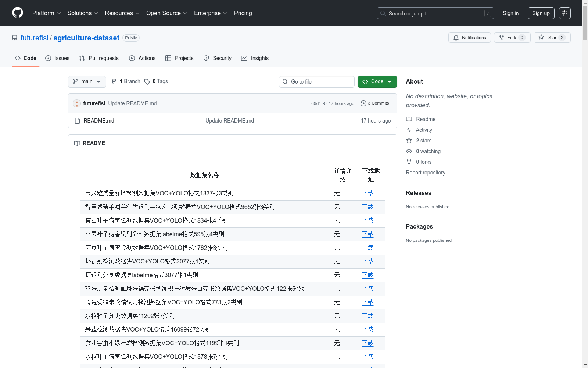
Task: Focus the Go to file field
Action: 317,82
